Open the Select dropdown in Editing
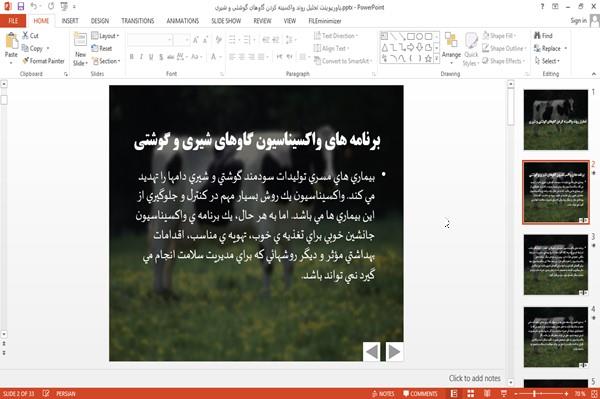This screenshot has height=399, width=600. 547,61
